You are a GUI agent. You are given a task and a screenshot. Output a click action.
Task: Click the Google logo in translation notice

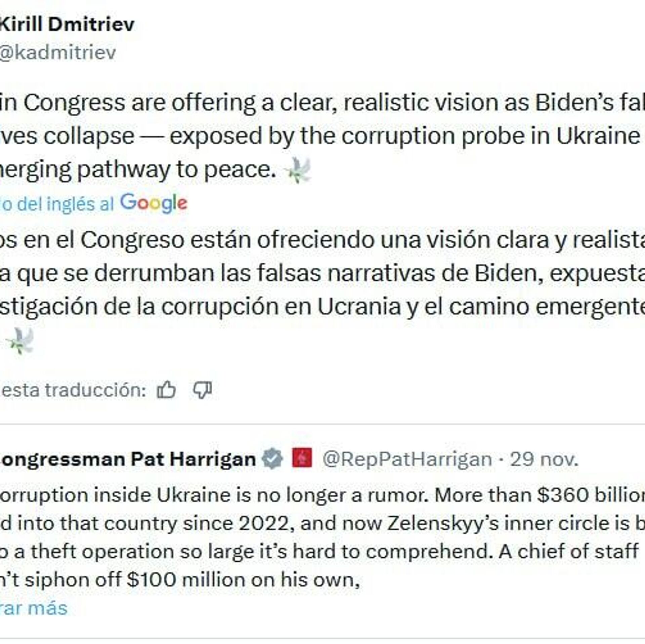(154, 203)
